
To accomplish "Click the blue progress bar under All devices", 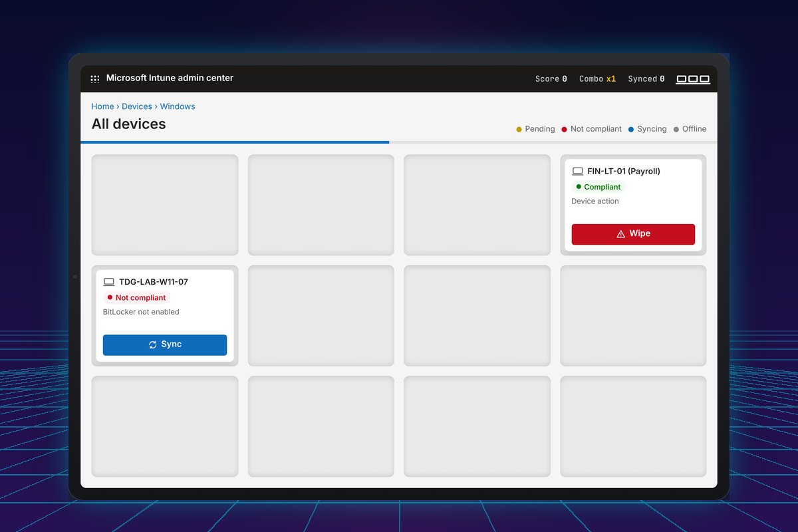I will [235, 142].
